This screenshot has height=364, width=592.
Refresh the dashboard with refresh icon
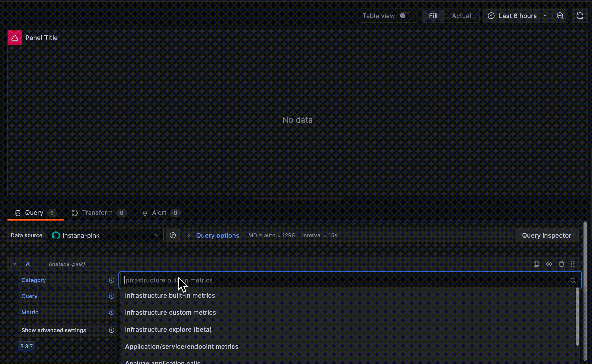579,16
